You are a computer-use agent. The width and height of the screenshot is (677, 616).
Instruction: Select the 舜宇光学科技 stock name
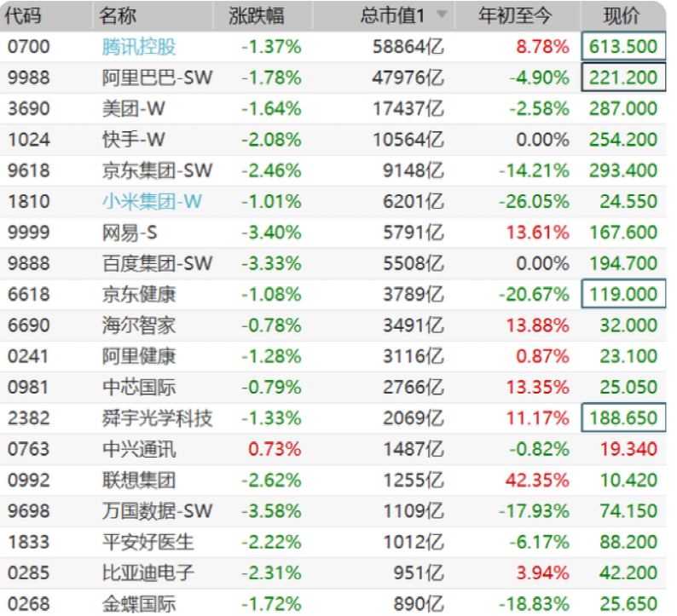(x=157, y=418)
